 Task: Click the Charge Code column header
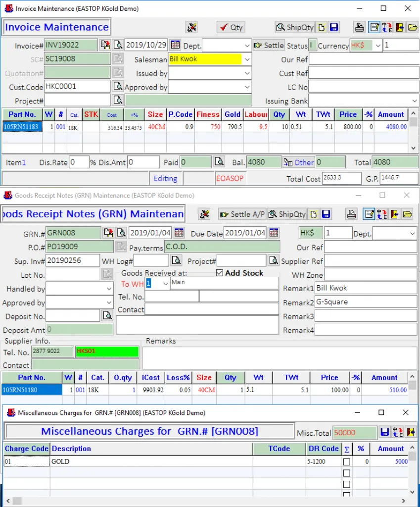pos(26,449)
